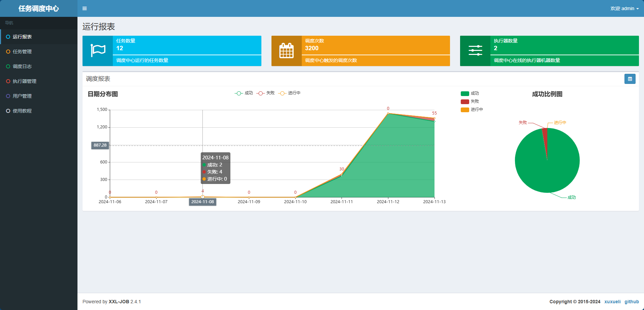Click red 失败 swatch in pie legend
This screenshot has width=644, height=310.
[x=465, y=101]
